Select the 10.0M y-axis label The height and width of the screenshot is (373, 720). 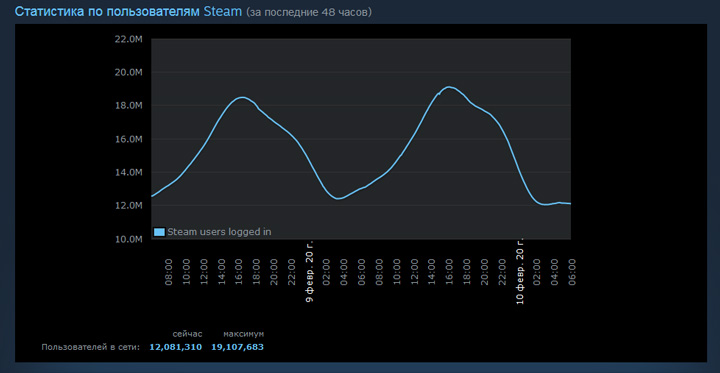coord(129,239)
